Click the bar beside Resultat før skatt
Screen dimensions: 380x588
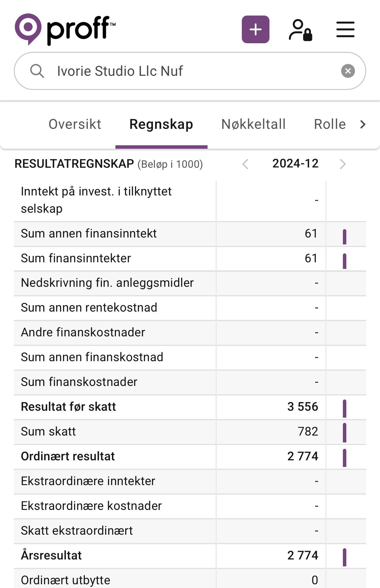click(345, 408)
